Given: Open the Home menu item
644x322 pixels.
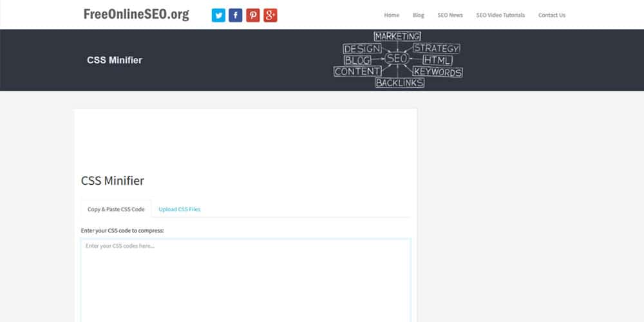Looking at the screenshot, I should pyautogui.click(x=392, y=15).
